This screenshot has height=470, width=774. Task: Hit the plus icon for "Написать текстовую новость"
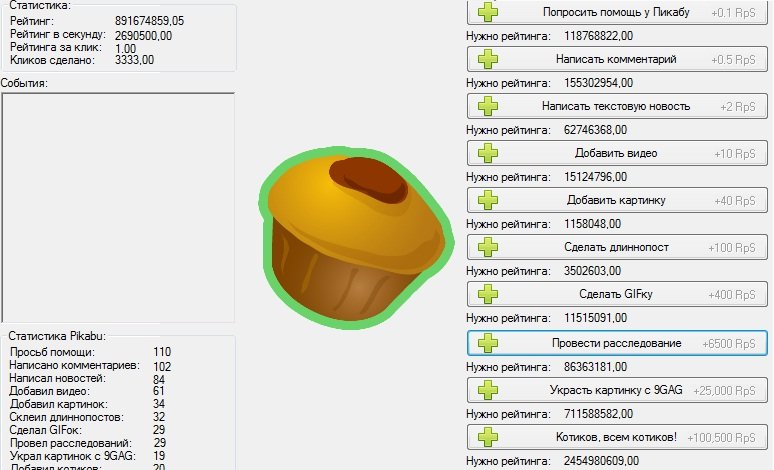(x=487, y=106)
